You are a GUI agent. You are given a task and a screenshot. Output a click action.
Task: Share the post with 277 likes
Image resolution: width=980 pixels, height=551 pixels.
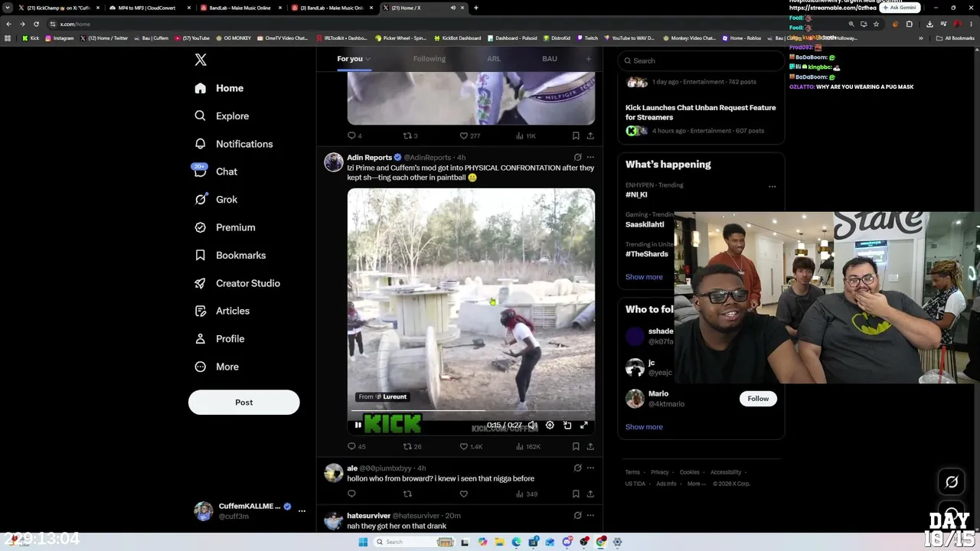590,135
